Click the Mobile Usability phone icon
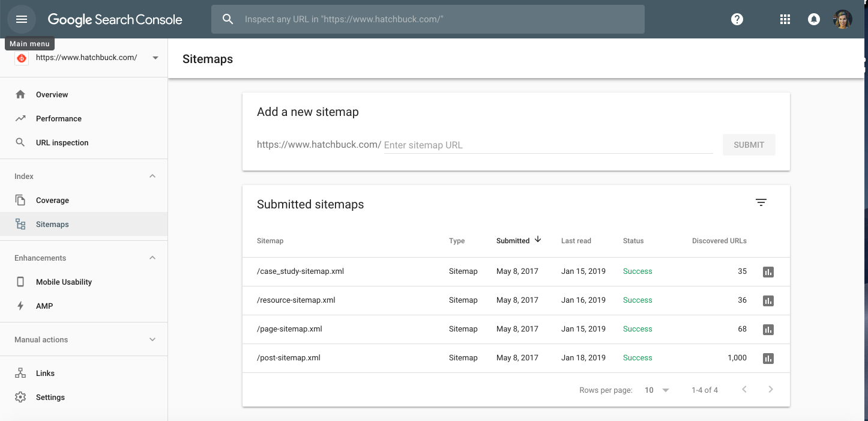868x421 pixels. pos(20,282)
